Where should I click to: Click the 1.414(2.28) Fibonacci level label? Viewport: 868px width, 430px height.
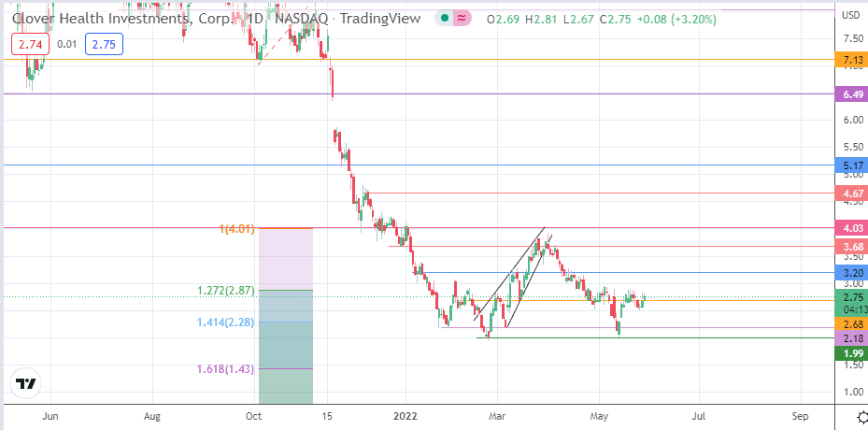[226, 322]
